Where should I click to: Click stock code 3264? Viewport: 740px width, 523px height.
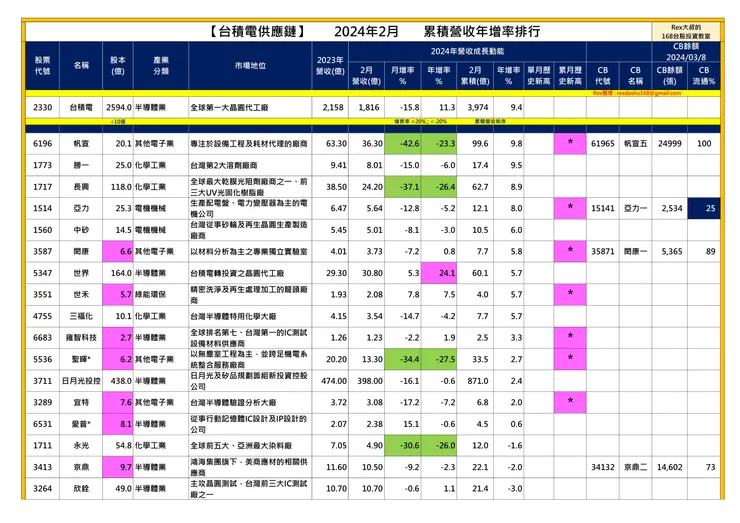(x=42, y=489)
